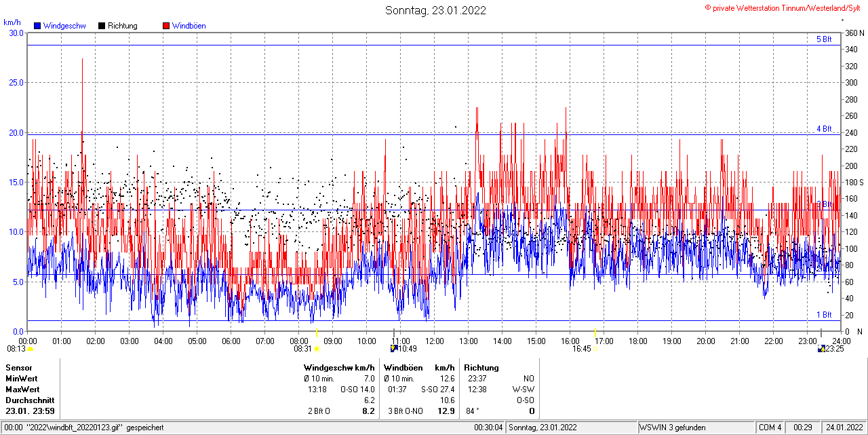Screen dimensions: 868x435
Task: Click the 25.0 value on the speed axis
Action: click(x=16, y=82)
